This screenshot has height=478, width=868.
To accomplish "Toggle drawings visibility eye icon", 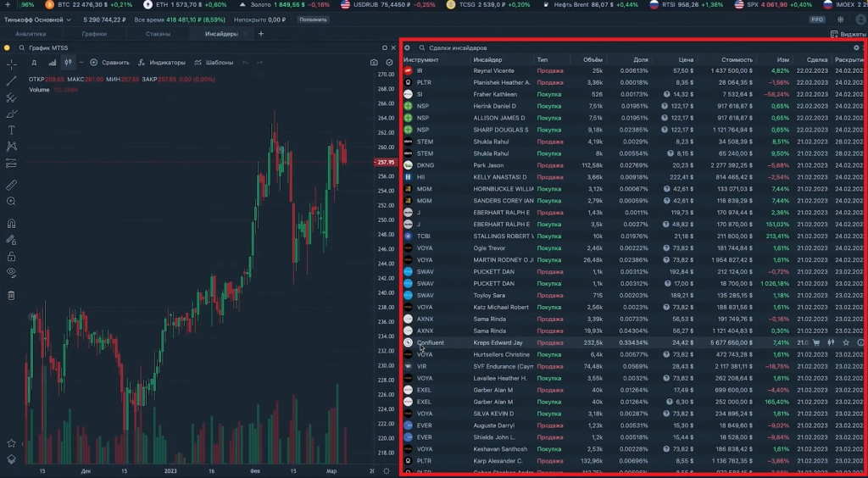I will coord(11,272).
